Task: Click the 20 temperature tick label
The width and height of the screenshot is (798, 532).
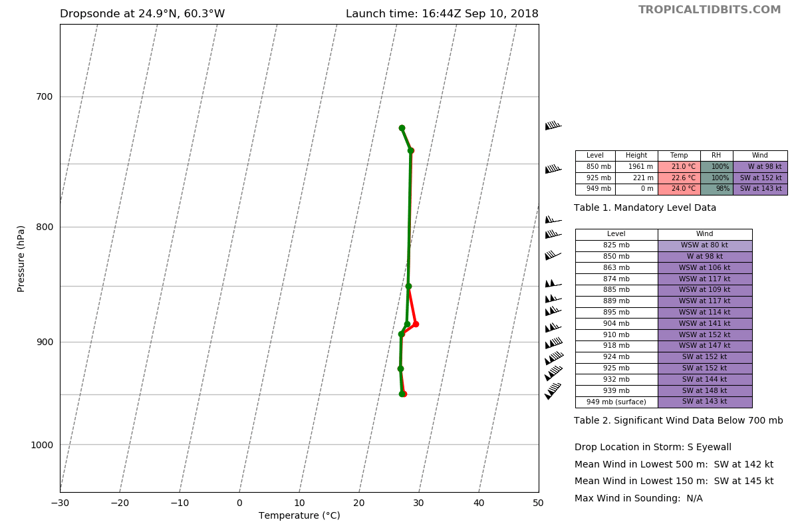Action: pos(359,503)
